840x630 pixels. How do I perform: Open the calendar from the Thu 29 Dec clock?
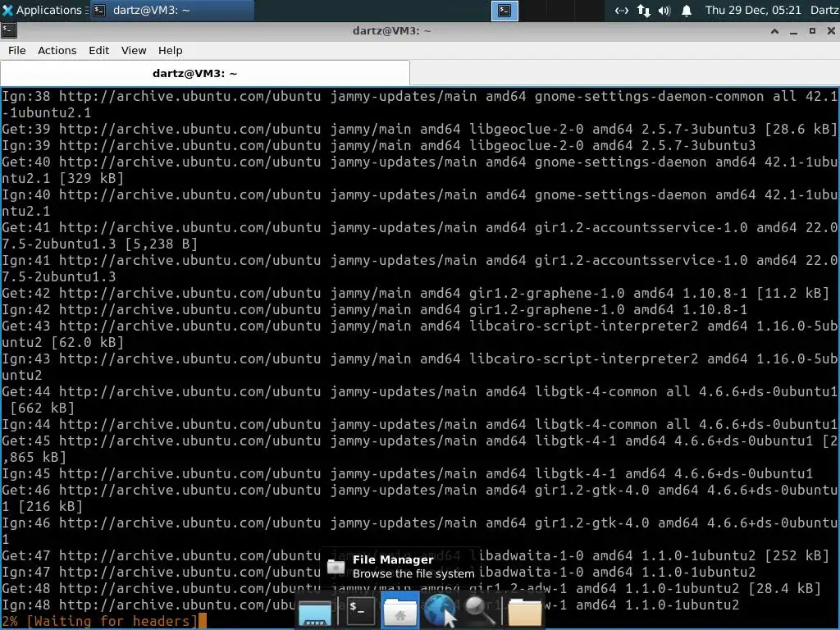[x=753, y=10]
